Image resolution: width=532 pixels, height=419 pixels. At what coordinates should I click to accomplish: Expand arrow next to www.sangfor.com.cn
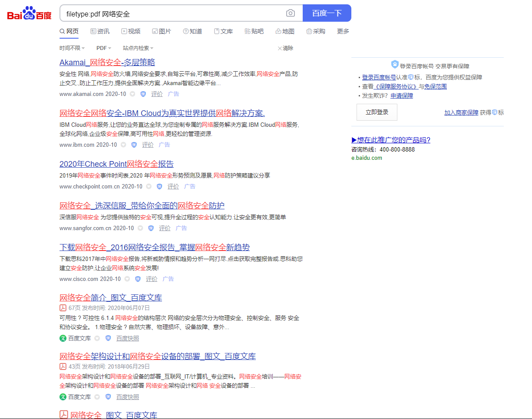pos(140,228)
